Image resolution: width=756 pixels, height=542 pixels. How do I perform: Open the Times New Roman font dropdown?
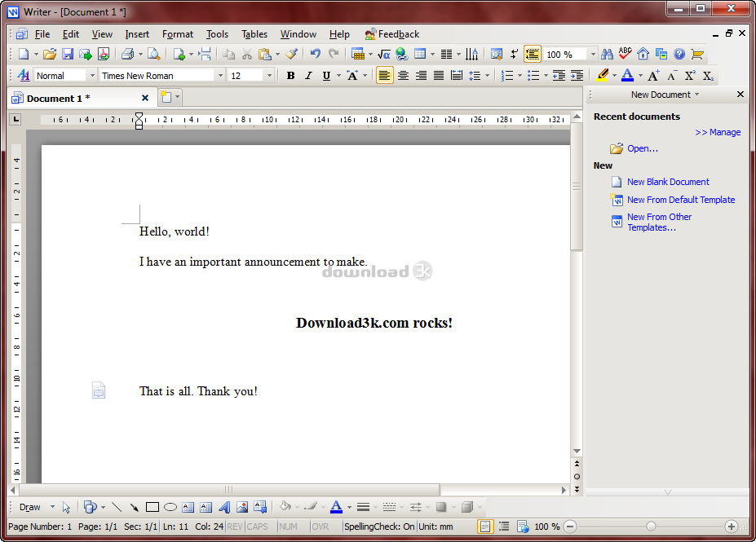coord(220,76)
